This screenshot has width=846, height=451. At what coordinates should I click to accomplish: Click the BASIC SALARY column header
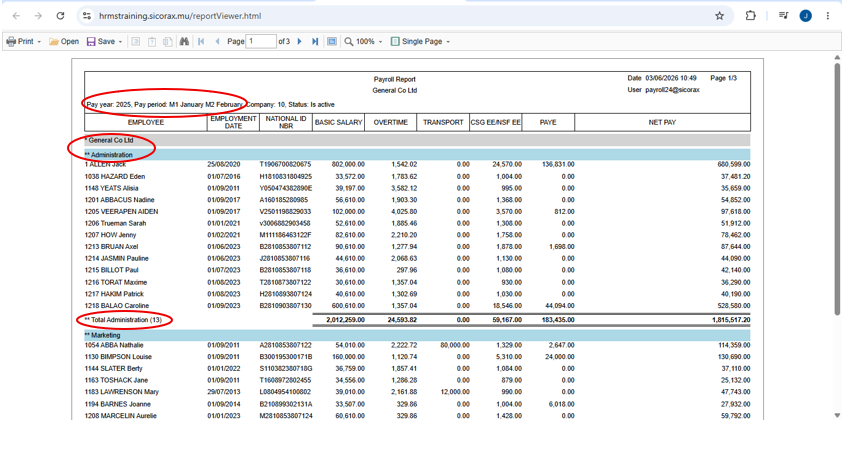(x=338, y=122)
